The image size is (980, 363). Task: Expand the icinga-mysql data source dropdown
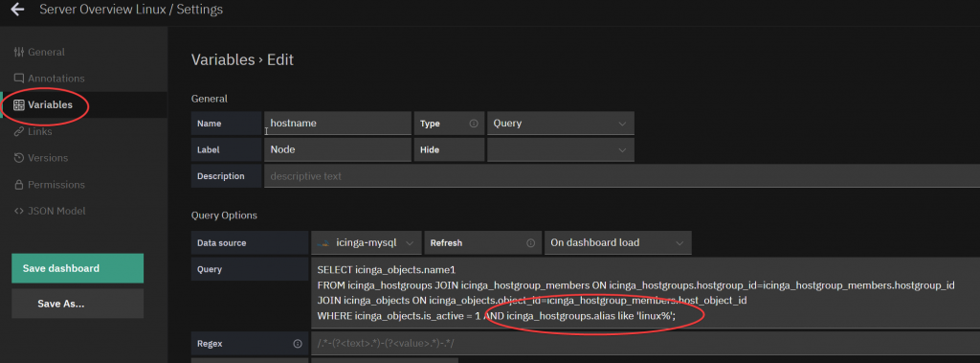[367, 243]
